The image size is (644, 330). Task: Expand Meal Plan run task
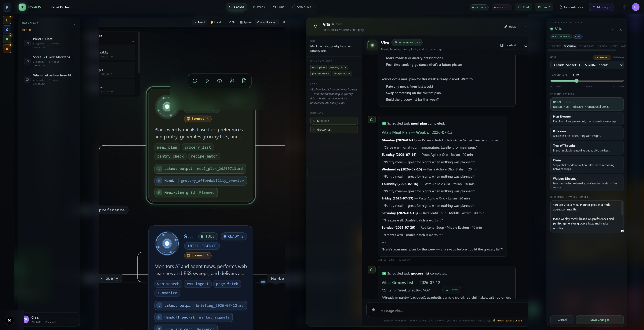[334, 121]
